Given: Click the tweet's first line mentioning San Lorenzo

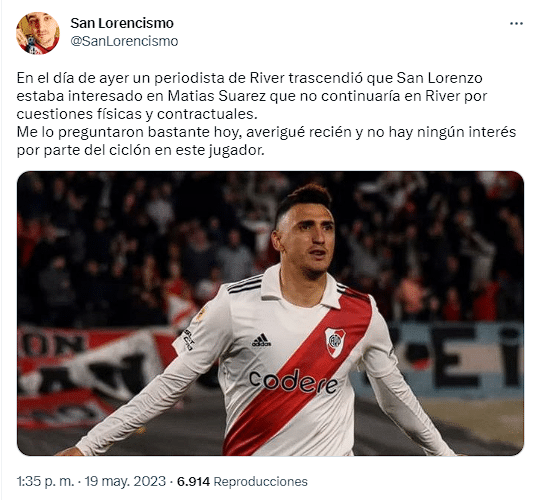Looking at the screenshot, I should (x=249, y=78).
